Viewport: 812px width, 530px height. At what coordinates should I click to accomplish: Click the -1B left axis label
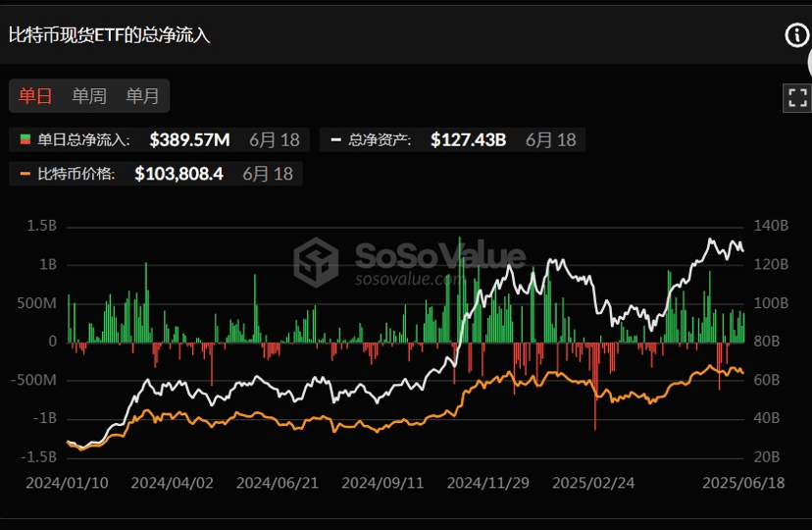44,418
